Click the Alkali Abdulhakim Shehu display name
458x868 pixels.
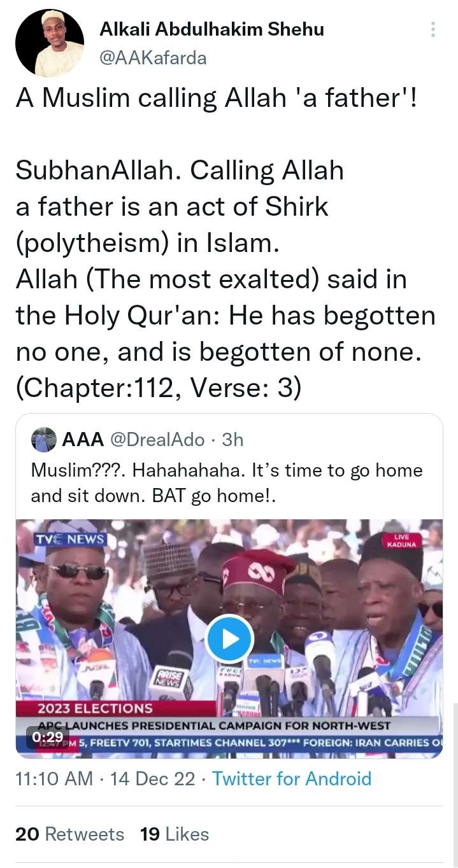point(212,29)
